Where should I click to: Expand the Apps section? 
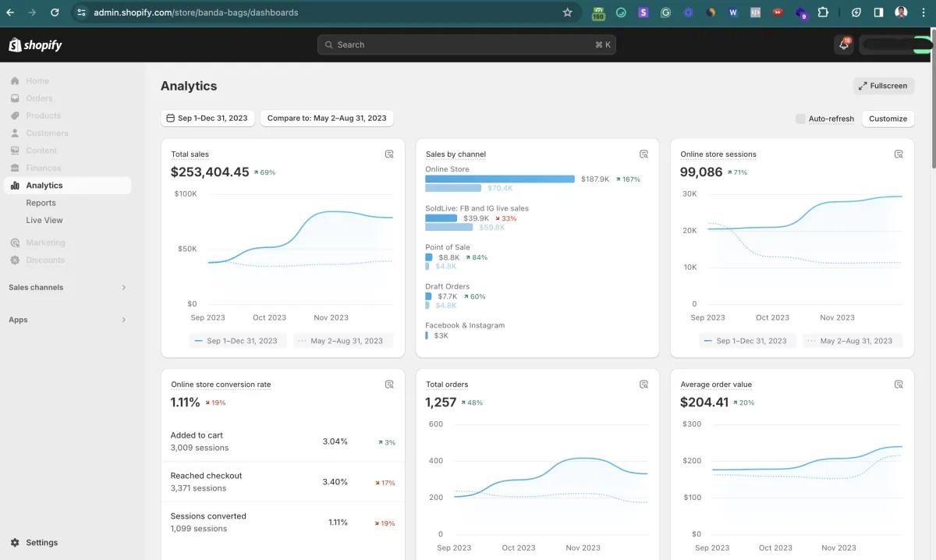[x=123, y=320]
